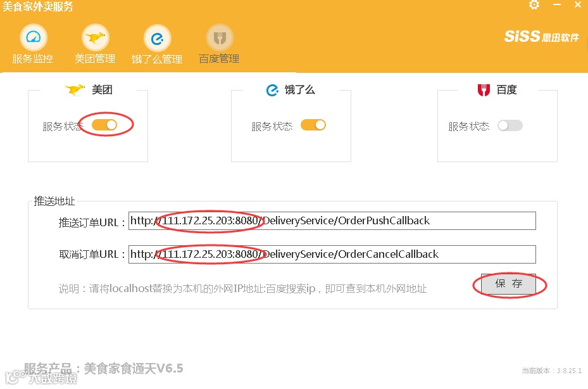Click the 美食家外卖服务 window title
This screenshot has height=389, width=588.
(37, 6)
